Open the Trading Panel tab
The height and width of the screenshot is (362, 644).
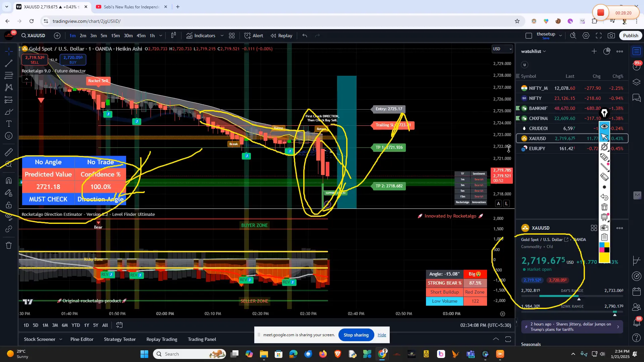202,339
